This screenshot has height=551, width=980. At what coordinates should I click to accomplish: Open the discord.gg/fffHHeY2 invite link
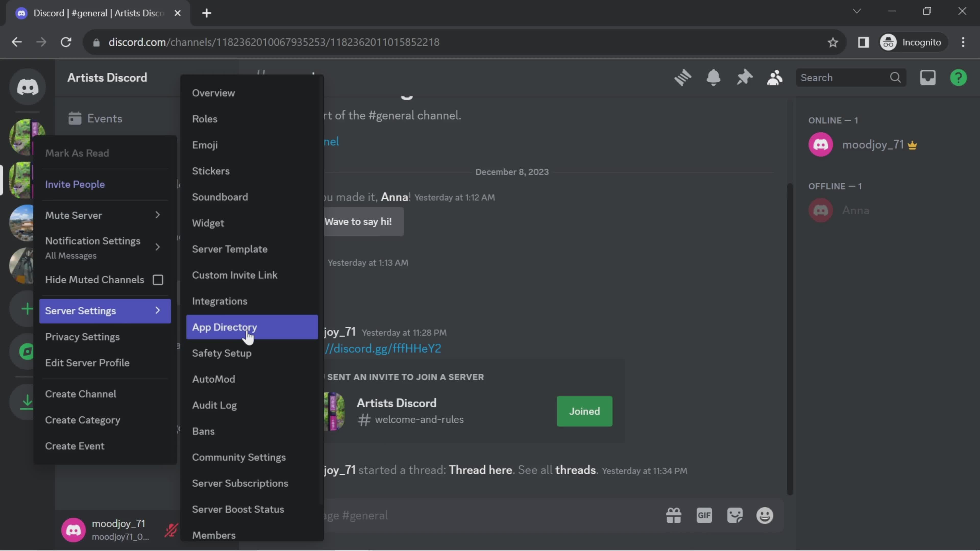pos(382,348)
